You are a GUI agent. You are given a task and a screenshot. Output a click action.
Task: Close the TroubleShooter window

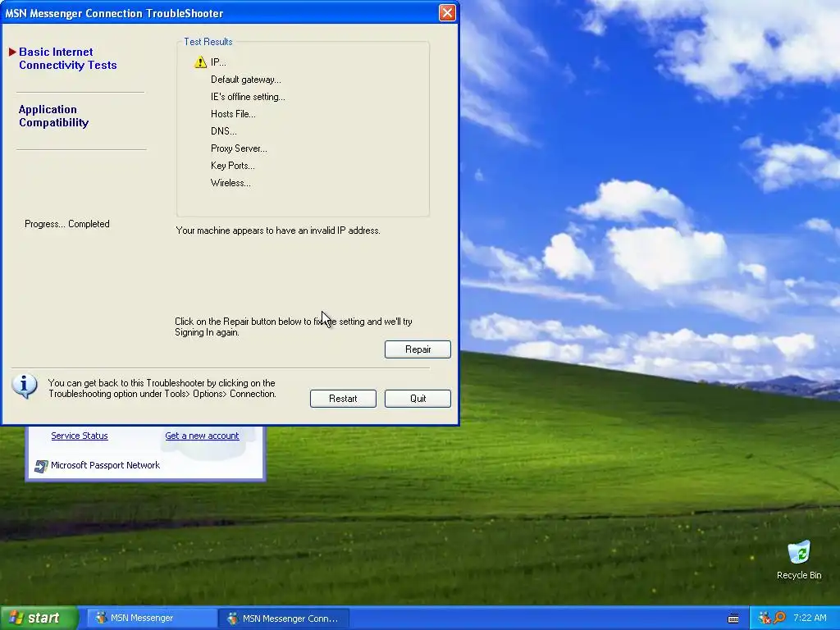447,13
